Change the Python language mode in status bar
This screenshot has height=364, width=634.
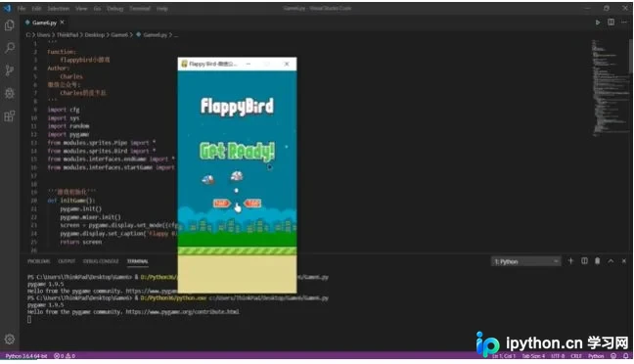[x=596, y=356]
